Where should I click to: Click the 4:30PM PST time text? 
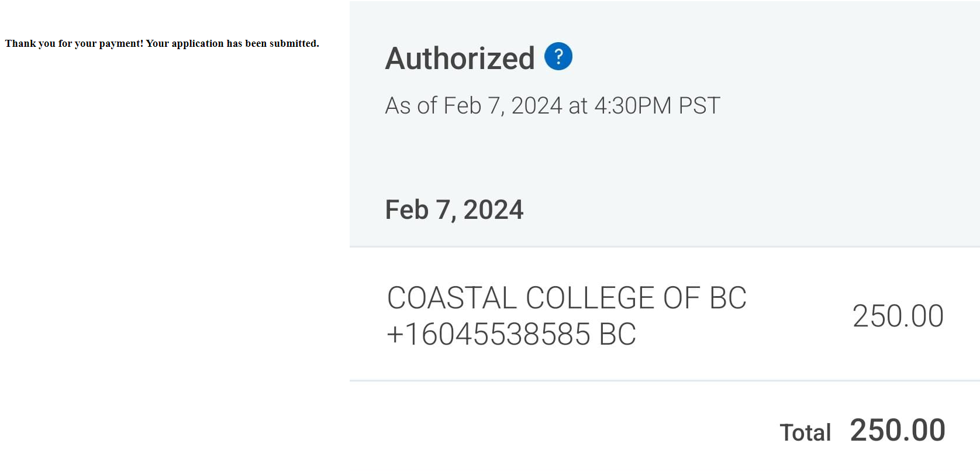657,106
